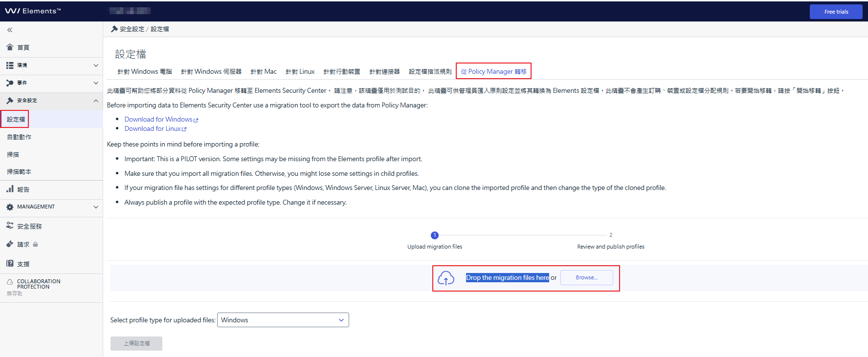Open 首頁 in the sidebar

point(23,48)
